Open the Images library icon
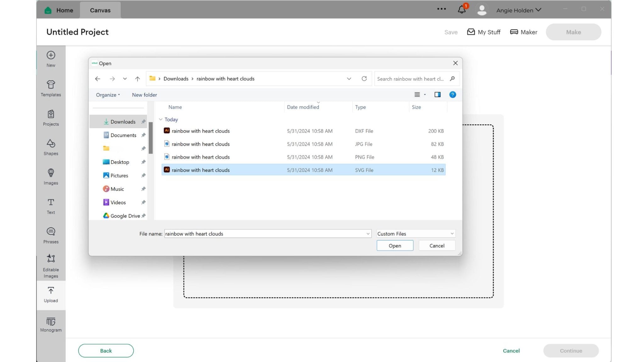 tap(51, 176)
